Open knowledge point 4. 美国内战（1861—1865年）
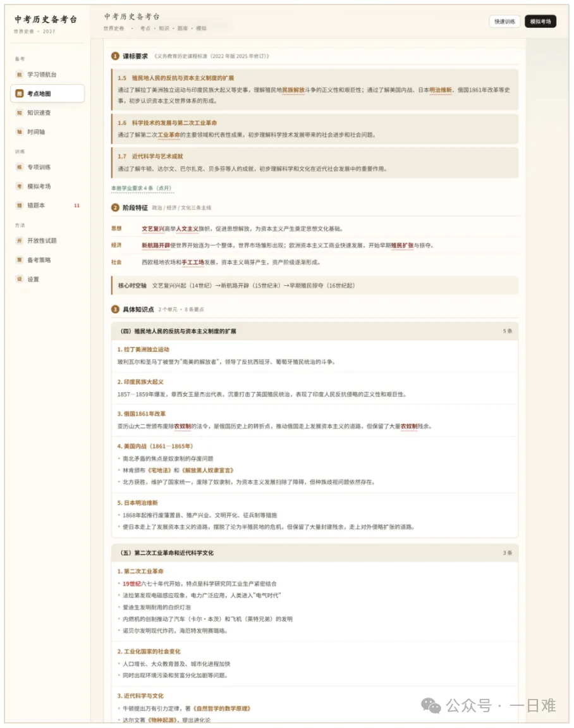Image resolution: width=574 pixels, height=728 pixels. 155,446
